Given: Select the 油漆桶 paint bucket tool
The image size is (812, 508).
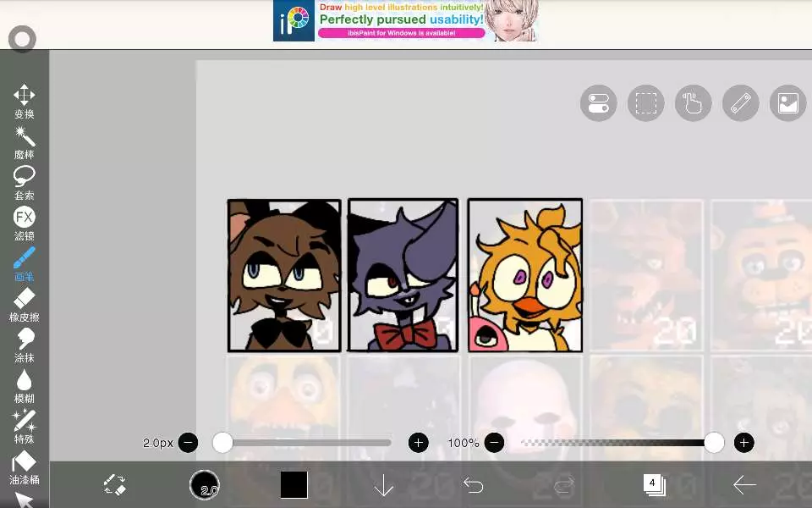Looking at the screenshot, I should (25, 467).
